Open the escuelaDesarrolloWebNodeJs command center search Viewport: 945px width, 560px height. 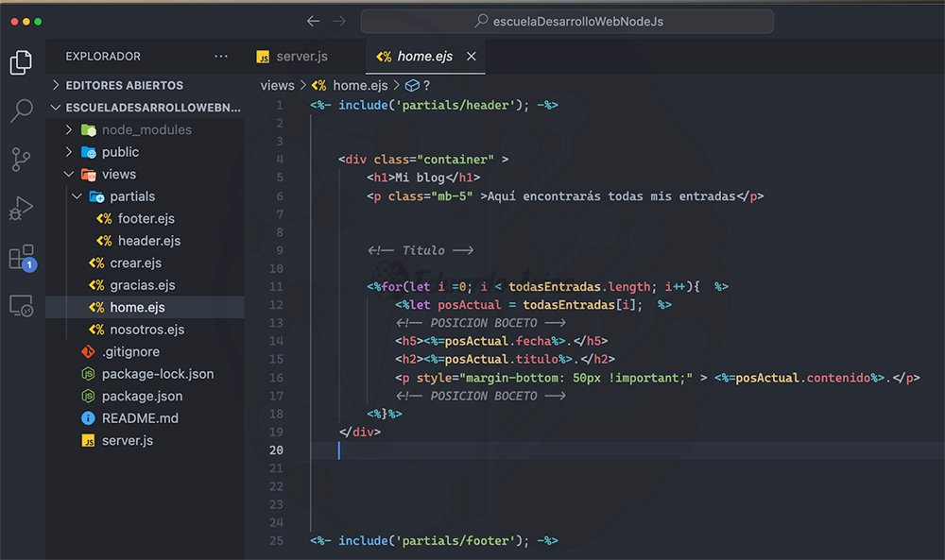coord(567,21)
